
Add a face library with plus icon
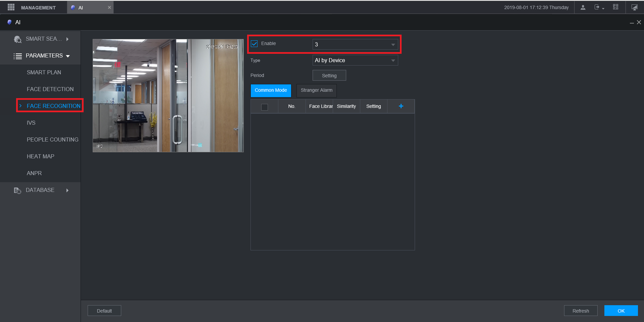click(401, 106)
